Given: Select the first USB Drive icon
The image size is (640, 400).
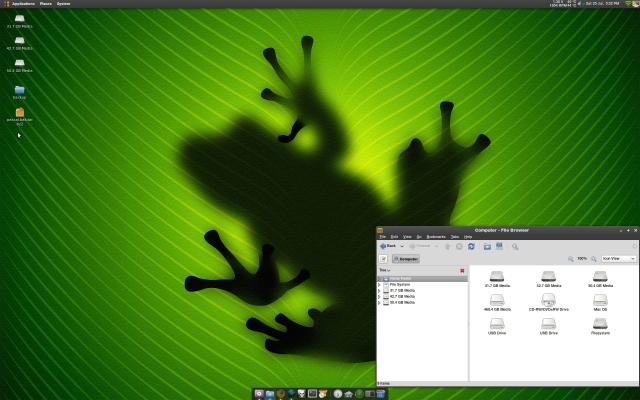Looking at the screenshot, I should tap(497, 326).
